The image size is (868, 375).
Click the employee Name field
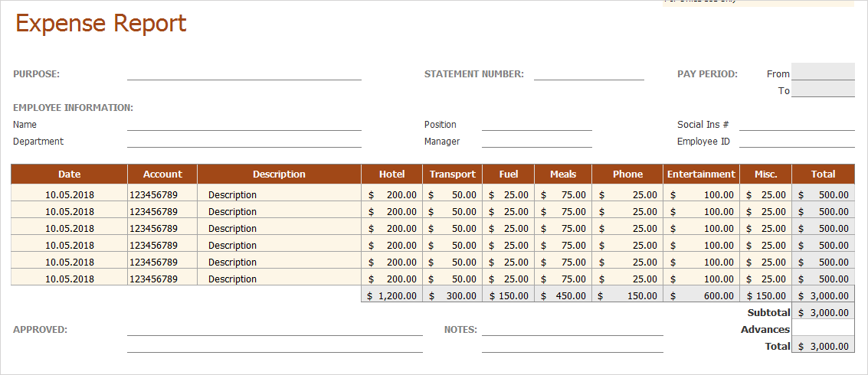point(244,124)
